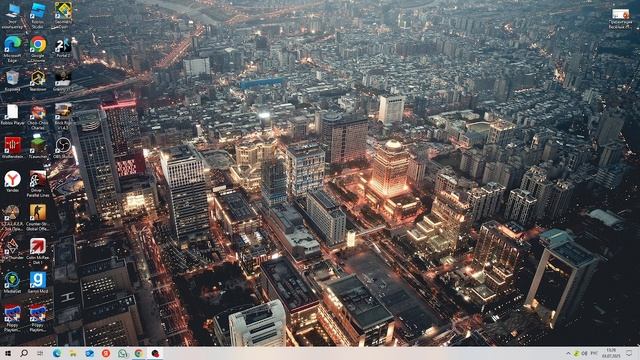This screenshot has width=640, height=360.
Task: Open OBS Studio desktop shortcut
Action: click(x=63, y=148)
